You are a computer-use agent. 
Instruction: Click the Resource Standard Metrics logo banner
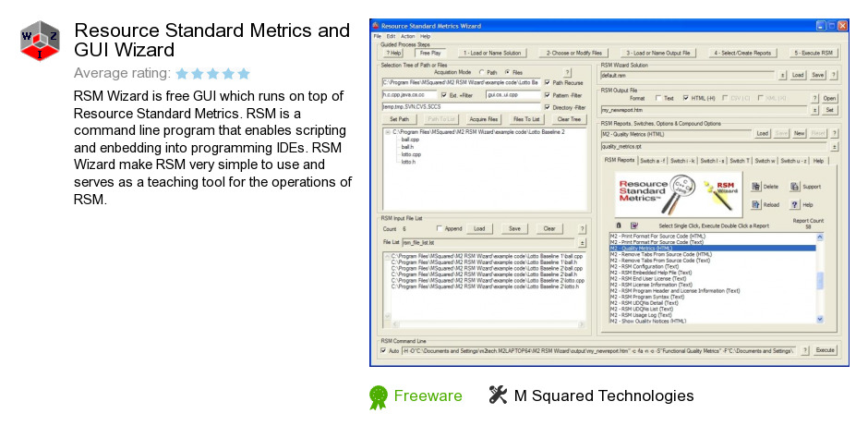tap(679, 194)
